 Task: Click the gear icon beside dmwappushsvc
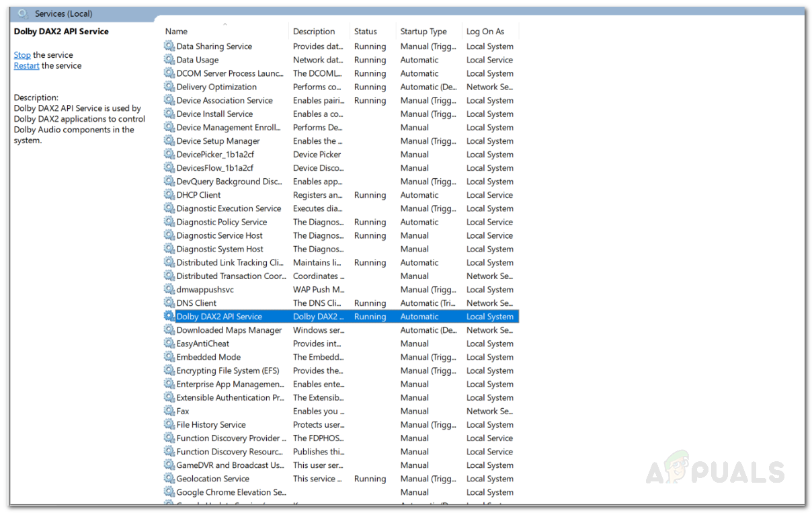(169, 290)
